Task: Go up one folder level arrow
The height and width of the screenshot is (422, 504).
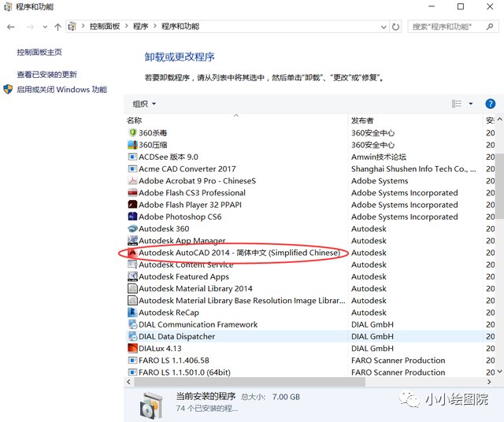Action: pyautogui.click(x=57, y=27)
